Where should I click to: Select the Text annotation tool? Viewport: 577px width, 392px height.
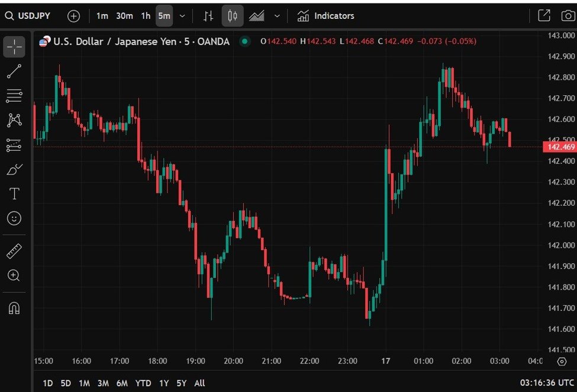(x=14, y=194)
